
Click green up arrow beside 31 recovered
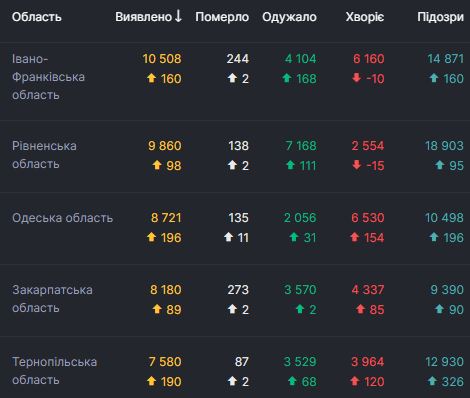coord(294,237)
